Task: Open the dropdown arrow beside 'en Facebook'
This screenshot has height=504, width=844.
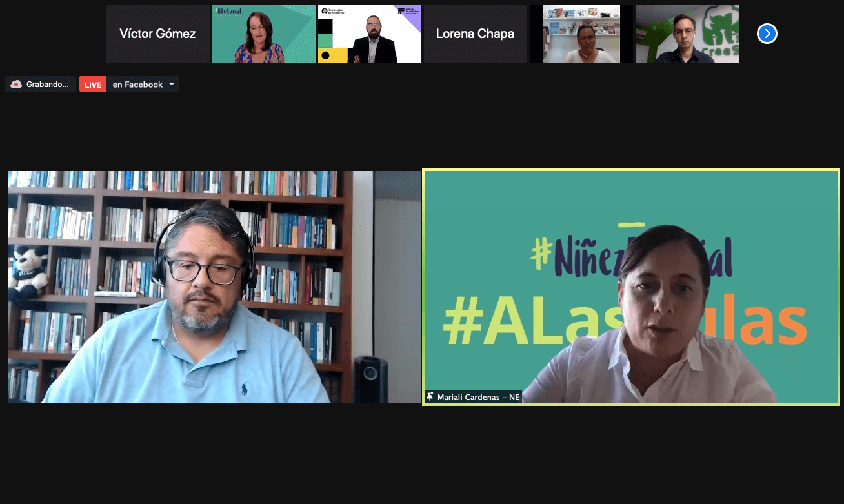Action: coord(172,85)
